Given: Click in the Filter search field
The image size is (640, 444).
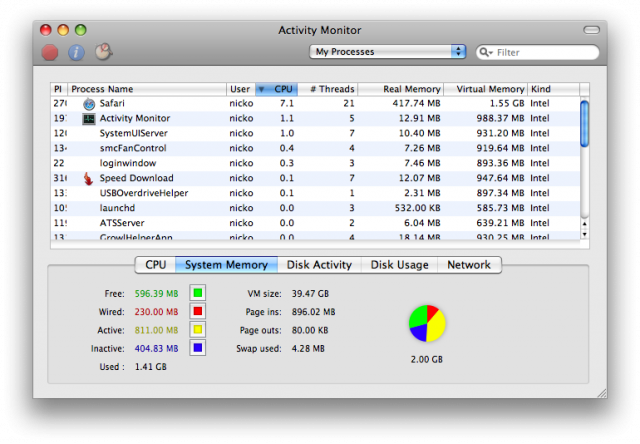Looking at the screenshot, I should tap(538, 52).
